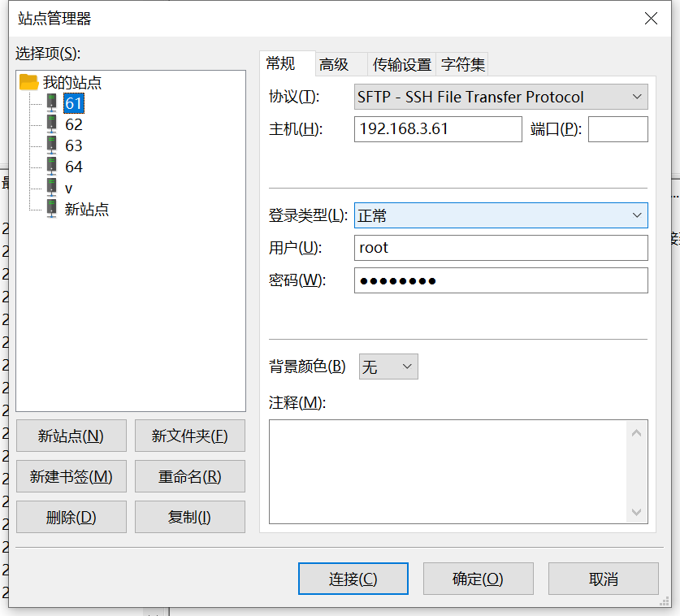
Task: Open the 字符集 tab
Action: click(462, 65)
